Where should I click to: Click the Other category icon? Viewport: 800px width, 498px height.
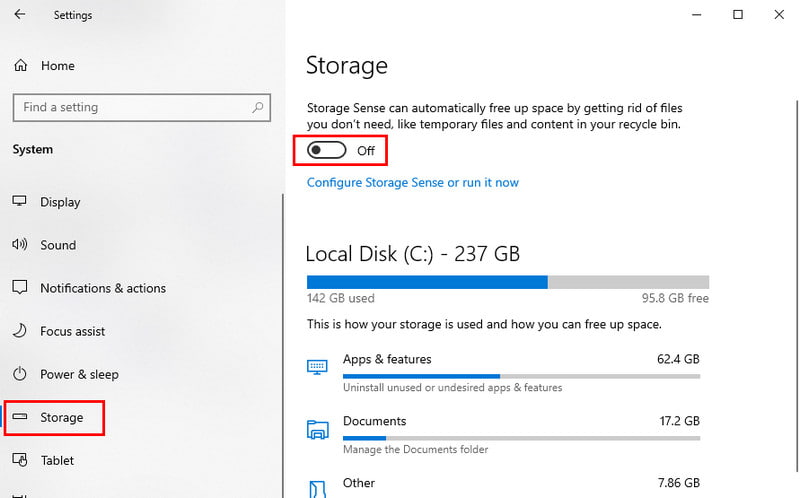317,489
